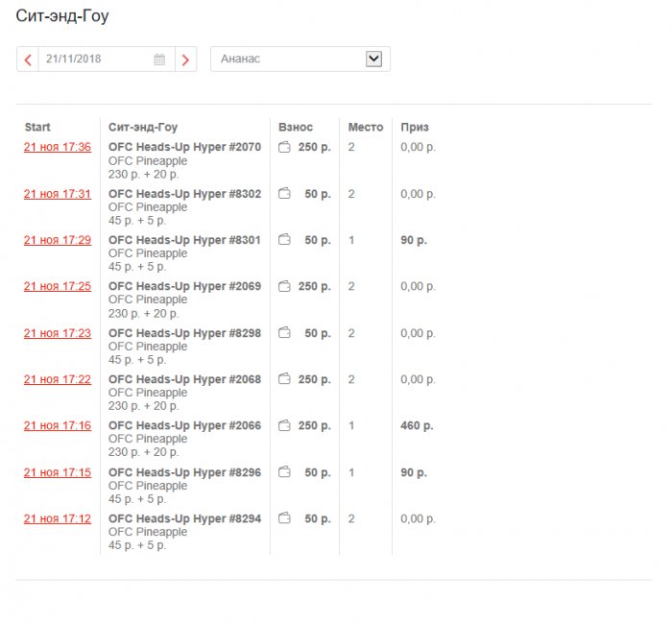672x624 pixels.
Task: Click the Взнос column header
Action: click(296, 128)
